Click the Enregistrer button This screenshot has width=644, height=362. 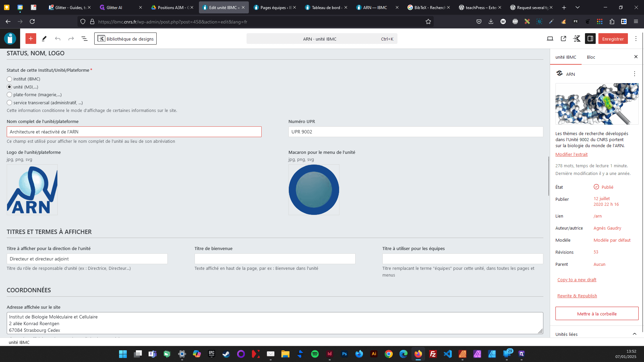coord(613,39)
